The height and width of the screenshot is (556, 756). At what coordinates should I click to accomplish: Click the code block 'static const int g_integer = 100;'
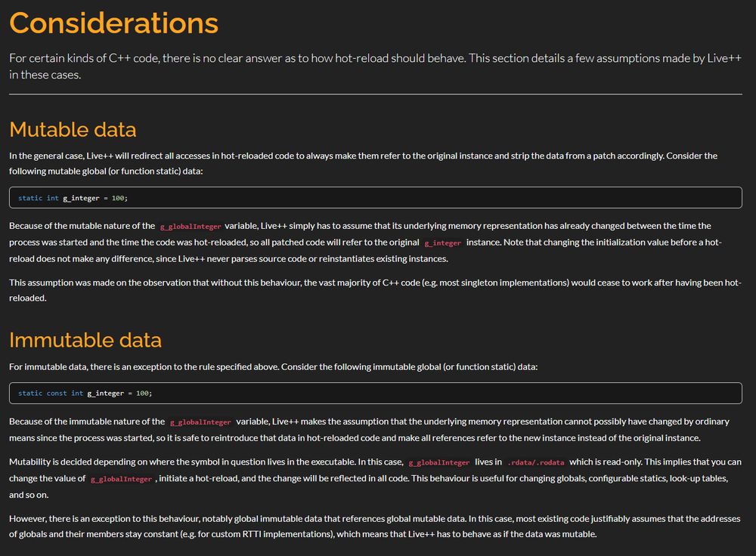tap(375, 393)
